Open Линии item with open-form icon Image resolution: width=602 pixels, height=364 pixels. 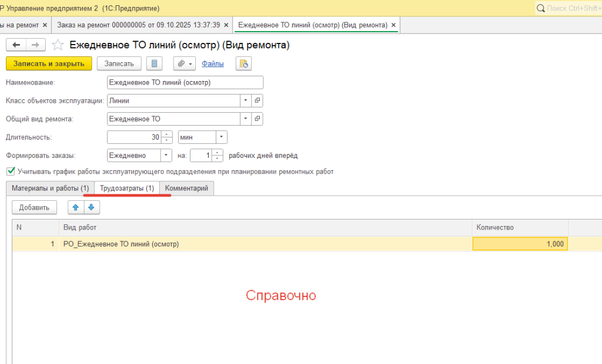click(257, 100)
